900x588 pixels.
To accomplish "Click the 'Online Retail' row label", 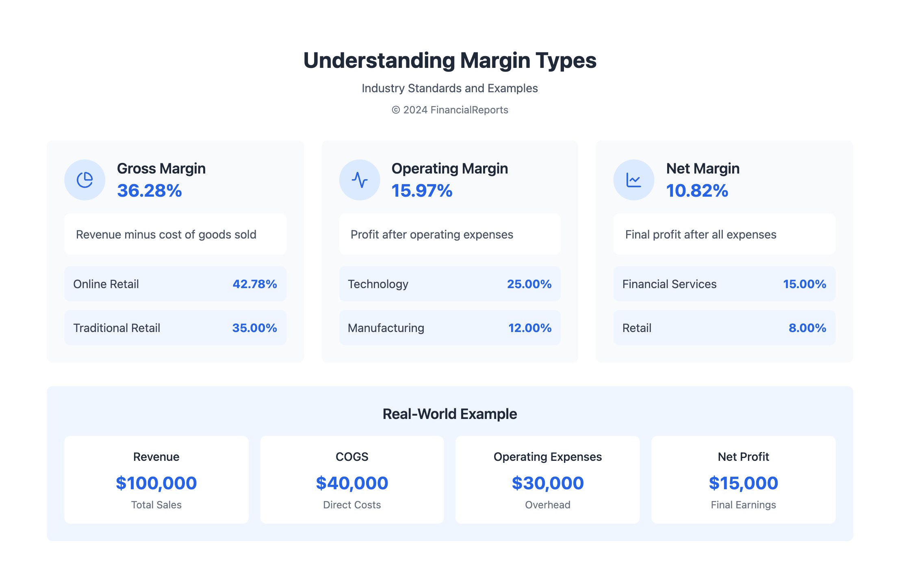I will [106, 284].
